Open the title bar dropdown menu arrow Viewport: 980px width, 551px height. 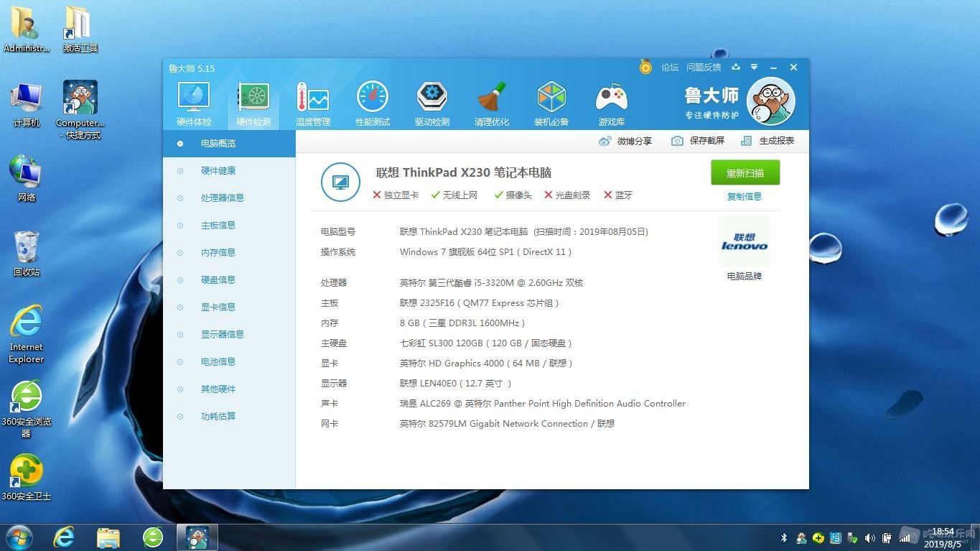(x=755, y=67)
